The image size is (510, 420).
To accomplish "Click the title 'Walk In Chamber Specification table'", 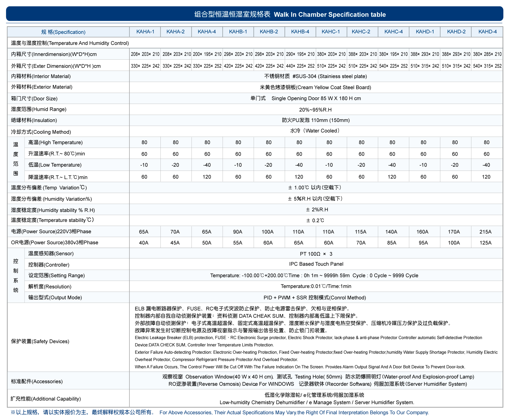I will pyautogui.click(x=330, y=14).
